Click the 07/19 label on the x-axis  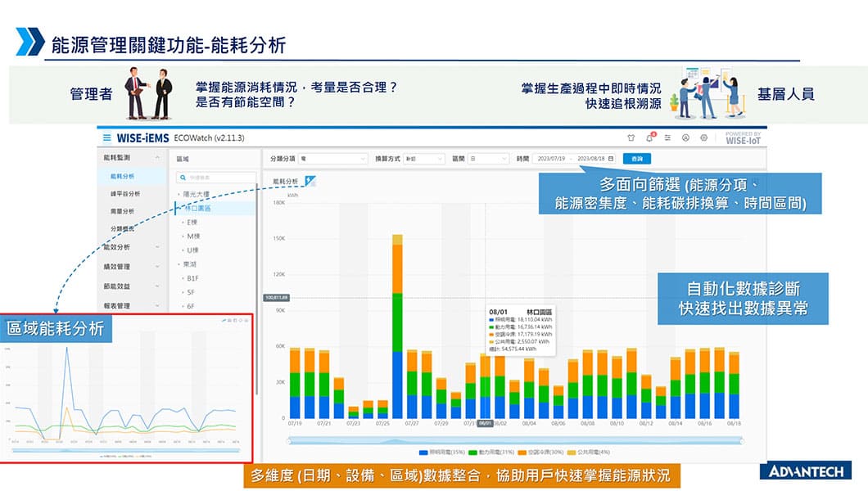[x=295, y=424]
